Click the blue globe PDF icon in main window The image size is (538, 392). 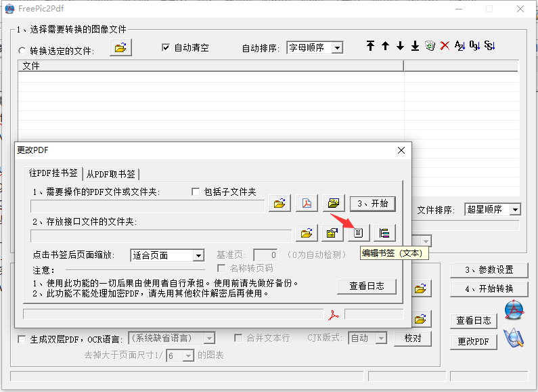(x=514, y=310)
